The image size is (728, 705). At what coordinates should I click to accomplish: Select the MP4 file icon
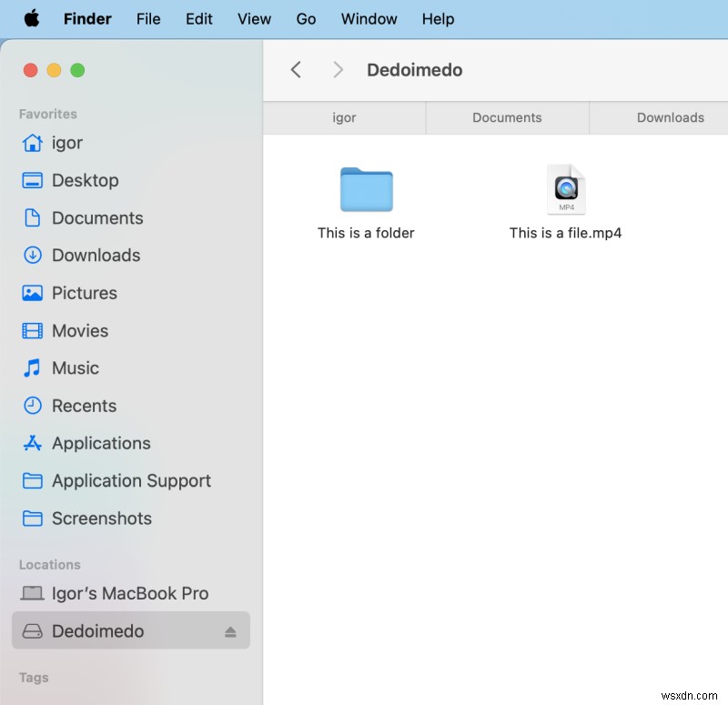point(566,189)
